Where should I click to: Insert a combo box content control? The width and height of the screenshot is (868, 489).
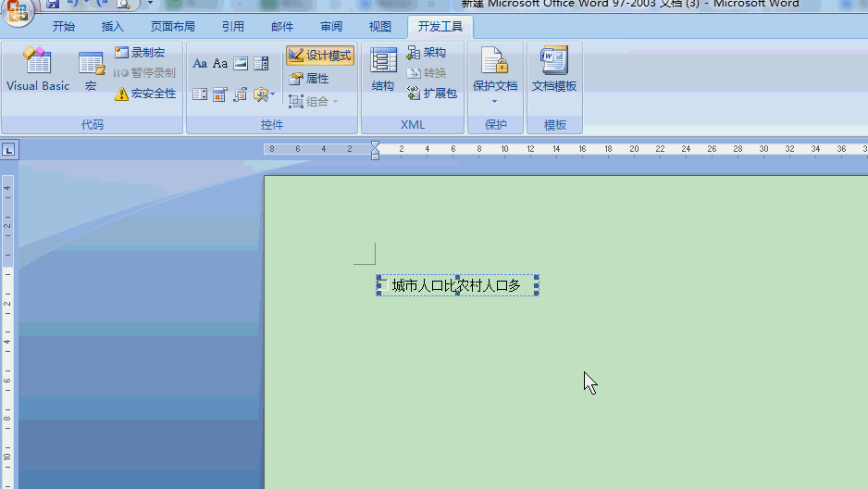[261, 64]
